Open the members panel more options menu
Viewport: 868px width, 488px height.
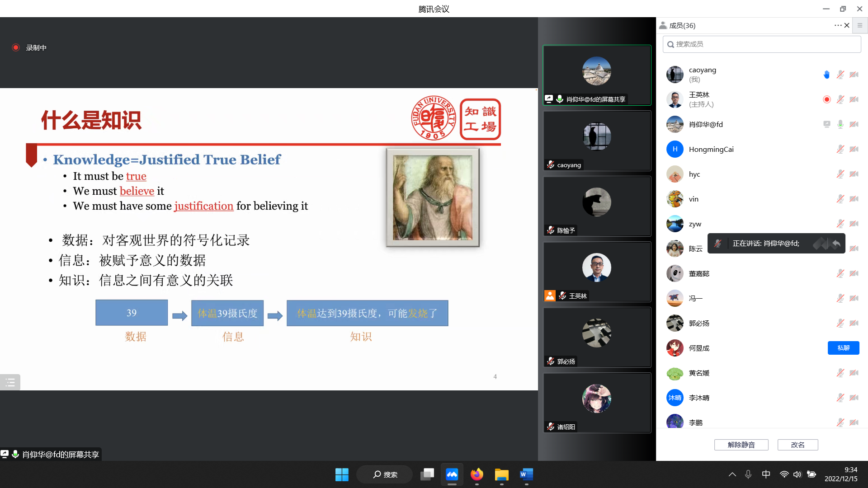[x=838, y=25]
